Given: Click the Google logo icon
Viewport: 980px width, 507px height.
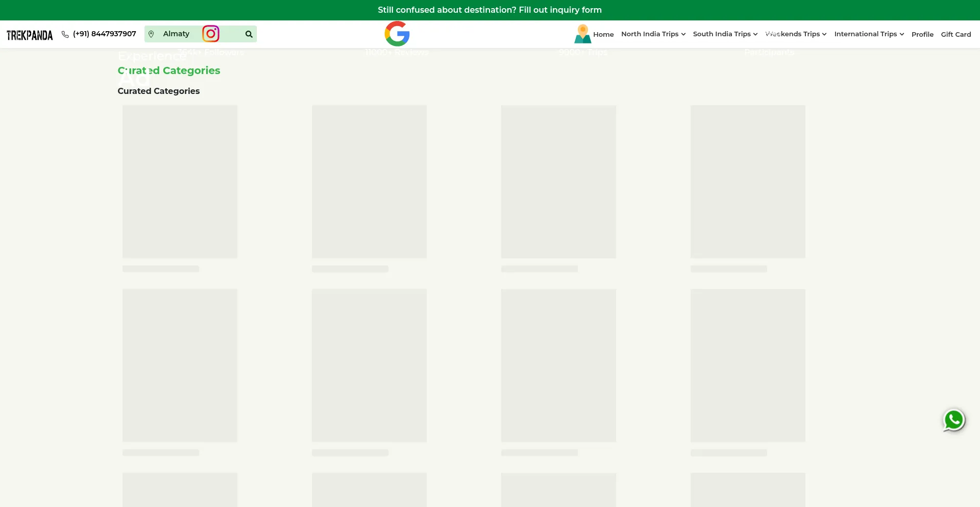Looking at the screenshot, I should click(397, 34).
